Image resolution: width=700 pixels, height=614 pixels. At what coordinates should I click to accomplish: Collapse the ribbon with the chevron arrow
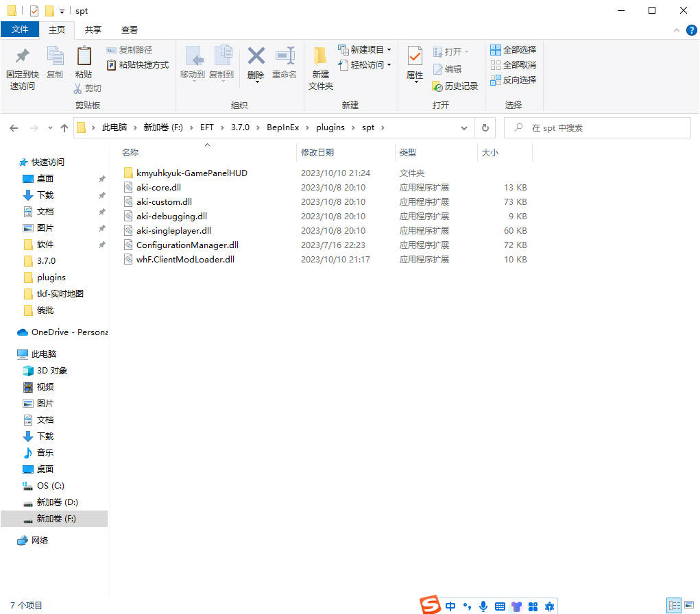pos(677,30)
